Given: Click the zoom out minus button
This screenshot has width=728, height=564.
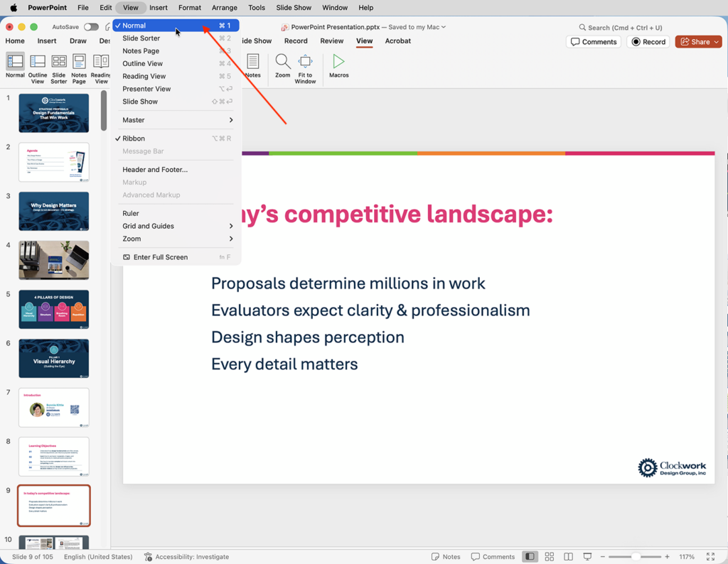Looking at the screenshot, I should pyautogui.click(x=603, y=557).
